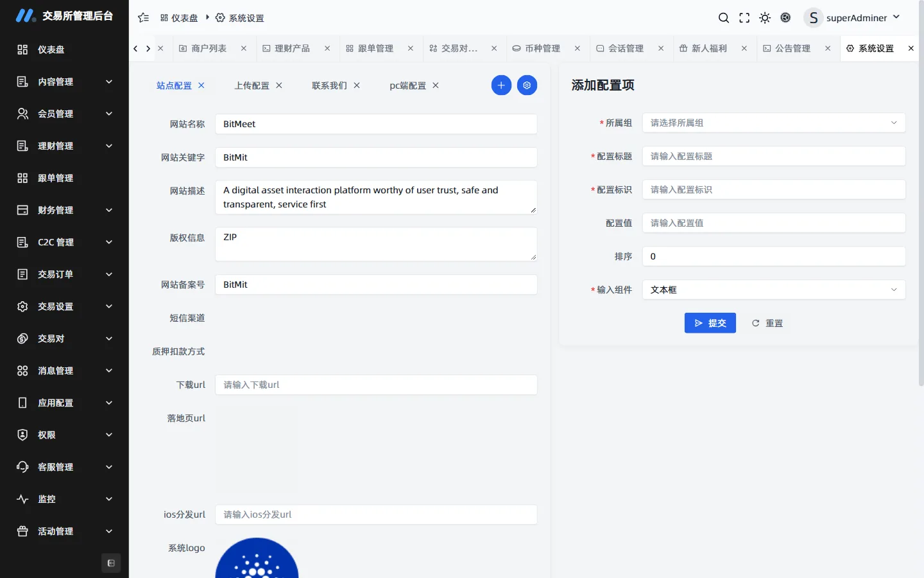Select the pc端配置 config tab

(407, 85)
